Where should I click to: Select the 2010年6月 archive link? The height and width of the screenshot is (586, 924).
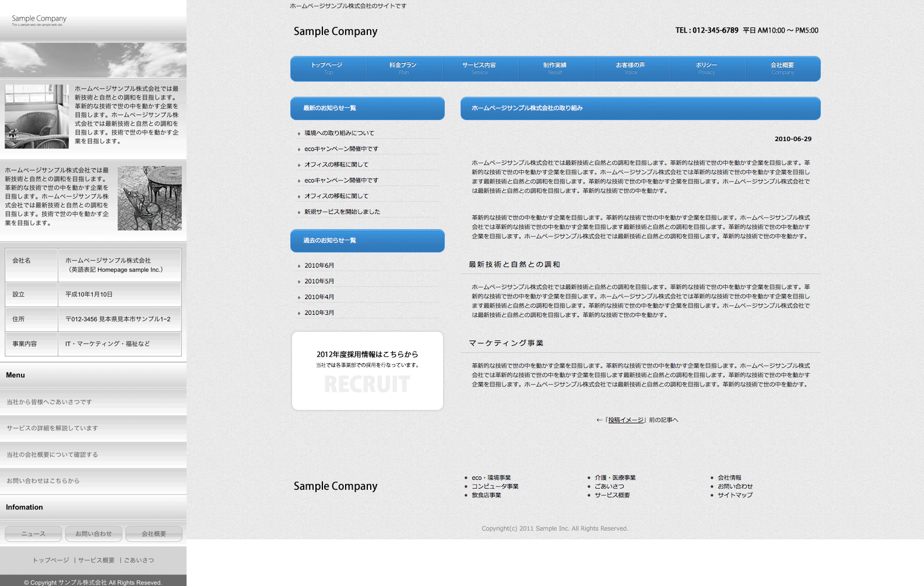319,266
